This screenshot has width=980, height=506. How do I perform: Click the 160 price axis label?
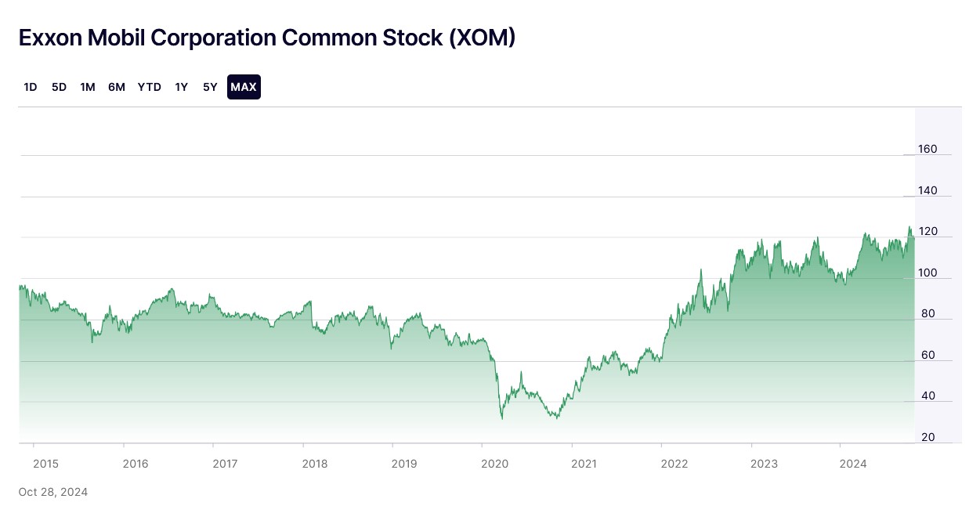tap(928, 149)
